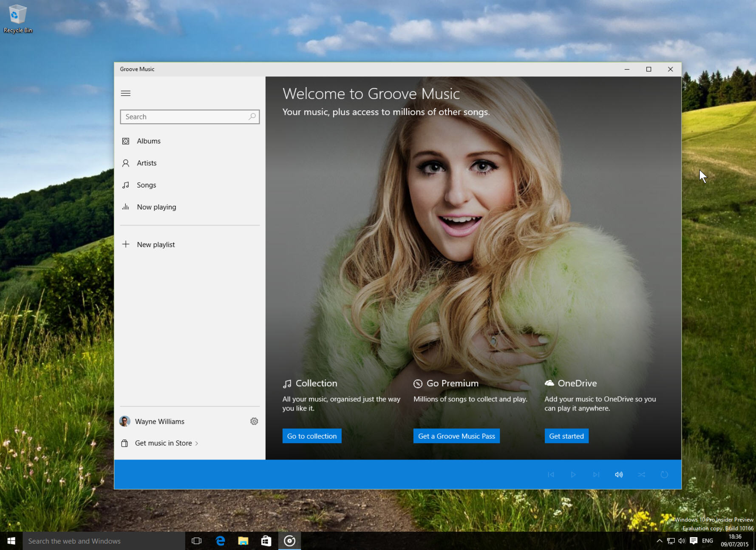Screen dimensions: 756x550
Task: Open the Songs view
Action: [190, 185]
